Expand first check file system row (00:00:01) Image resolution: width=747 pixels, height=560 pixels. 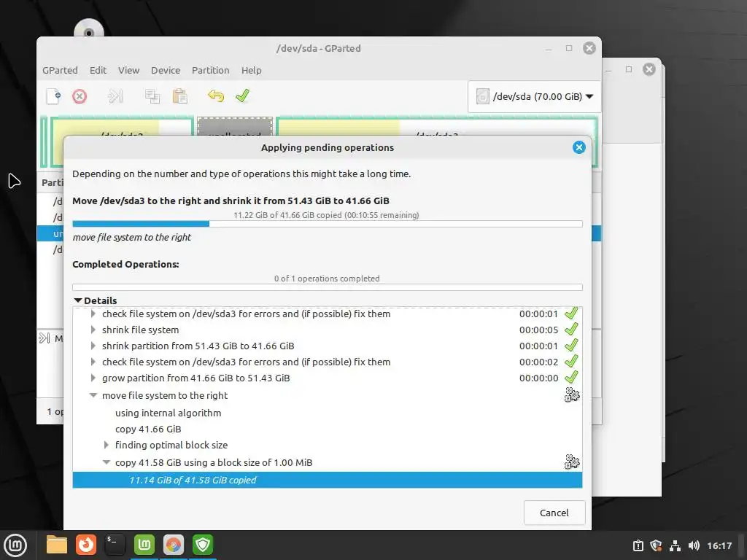tap(93, 314)
